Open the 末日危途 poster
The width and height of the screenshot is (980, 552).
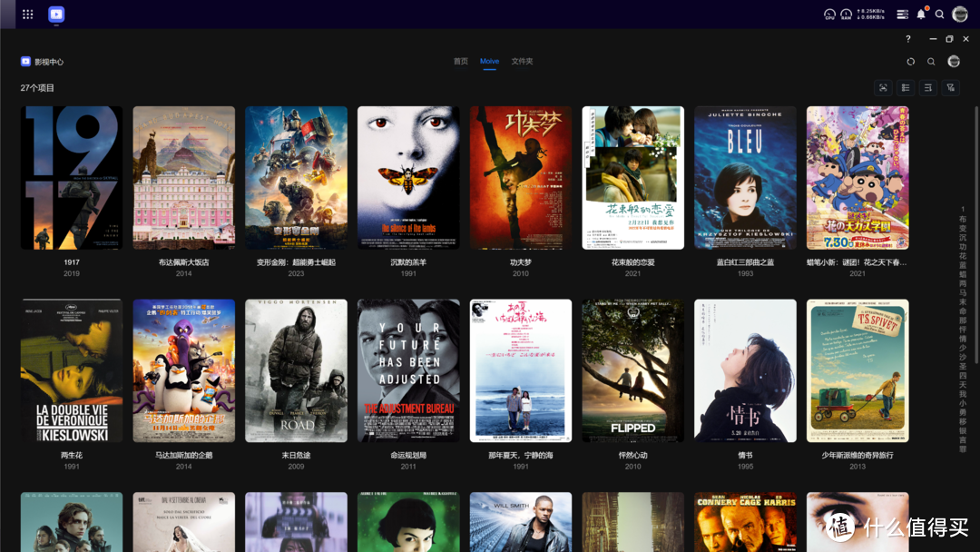[x=296, y=370]
